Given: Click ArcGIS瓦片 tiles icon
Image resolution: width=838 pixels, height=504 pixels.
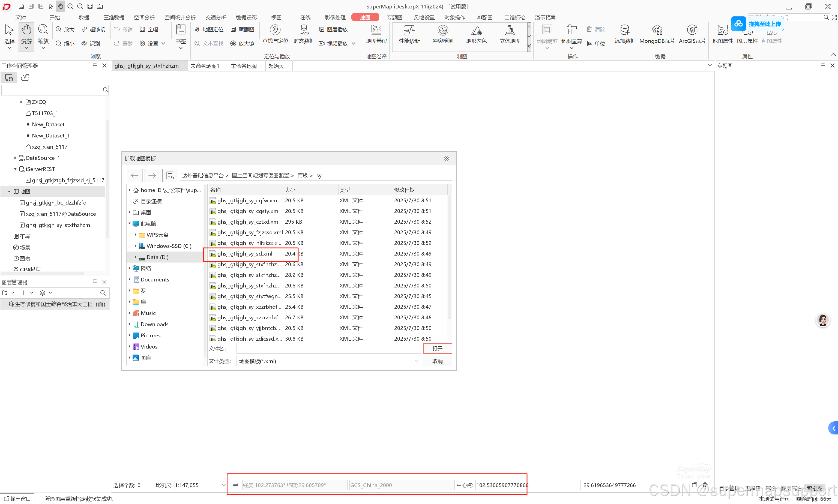Looking at the screenshot, I should (x=692, y=34).
